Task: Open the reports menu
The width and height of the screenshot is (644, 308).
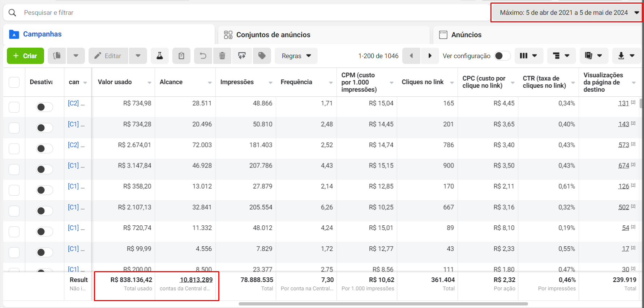Action: [594, 56]
